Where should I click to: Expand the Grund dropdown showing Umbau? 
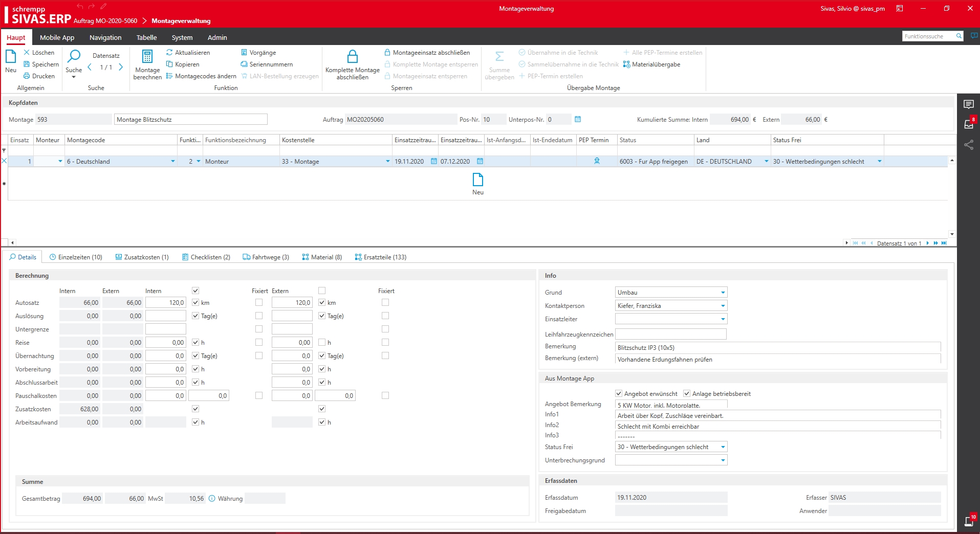(723, 293)
